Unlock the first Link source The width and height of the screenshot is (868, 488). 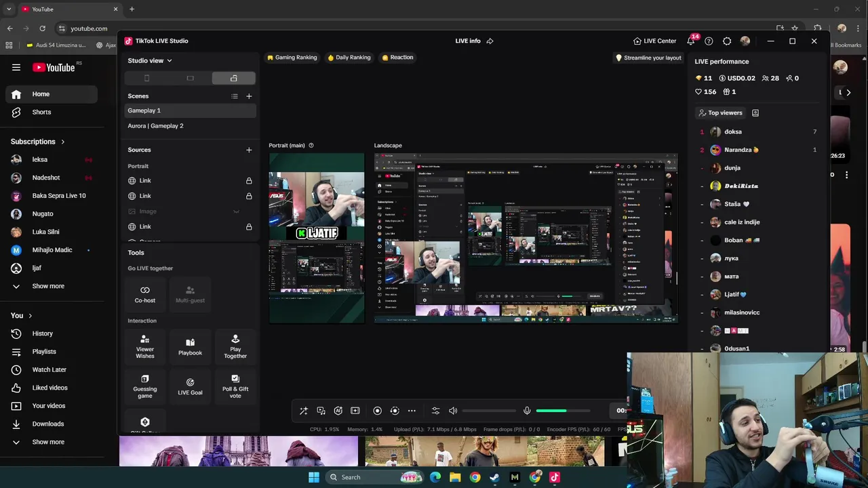click(x=249, y=181)
